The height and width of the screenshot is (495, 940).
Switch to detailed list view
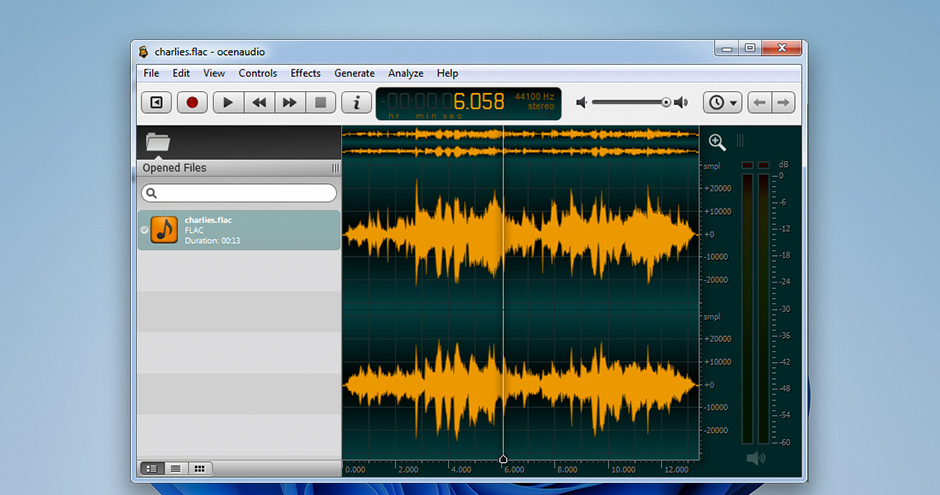(x=152, y=469)
